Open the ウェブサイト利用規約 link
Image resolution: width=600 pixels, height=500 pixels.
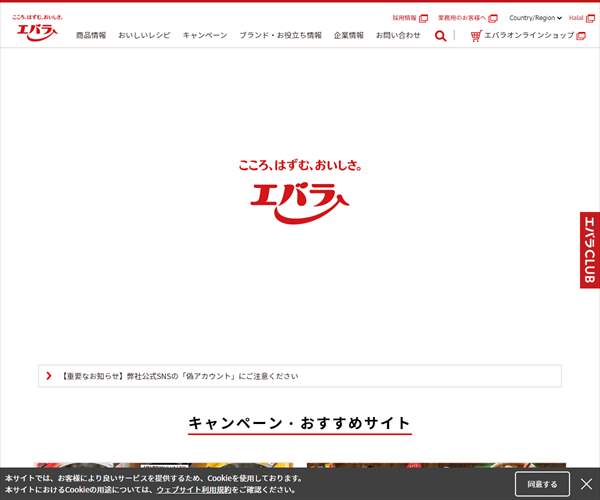click(194, 490)
